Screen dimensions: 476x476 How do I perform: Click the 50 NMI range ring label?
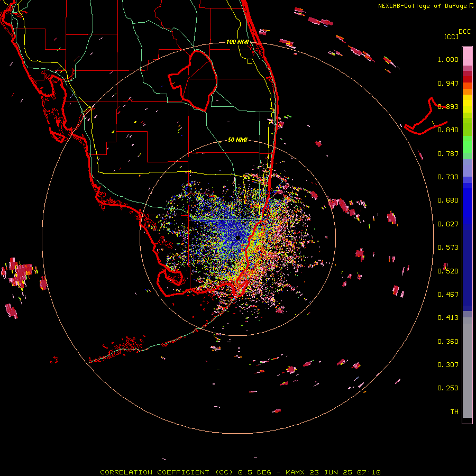(x=237, y=140)
